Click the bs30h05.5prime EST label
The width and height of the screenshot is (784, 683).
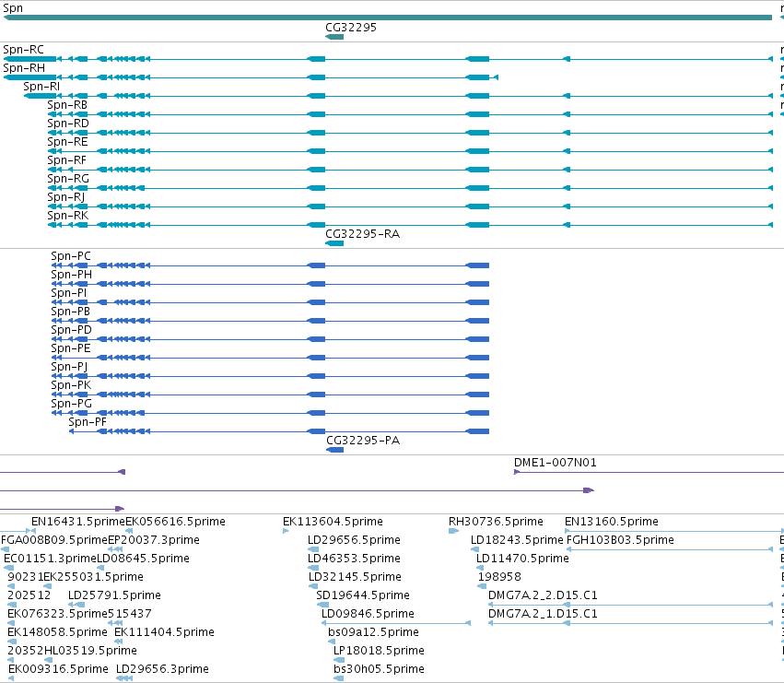point(379,669)
